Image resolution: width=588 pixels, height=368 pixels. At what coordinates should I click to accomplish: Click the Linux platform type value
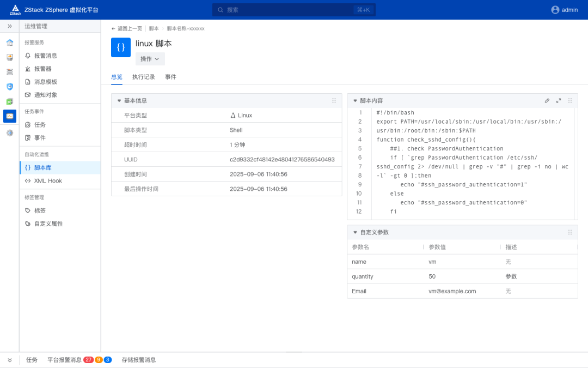tap(241, 115)
